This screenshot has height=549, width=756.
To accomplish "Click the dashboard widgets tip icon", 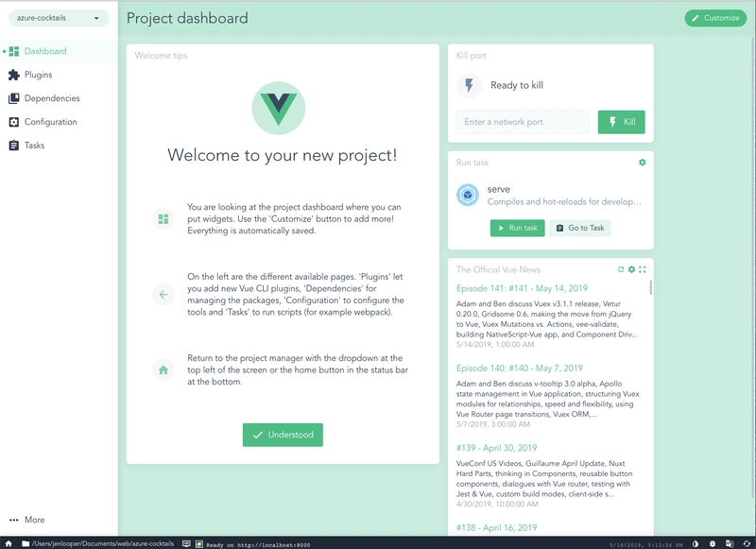I will pos(163,219).
